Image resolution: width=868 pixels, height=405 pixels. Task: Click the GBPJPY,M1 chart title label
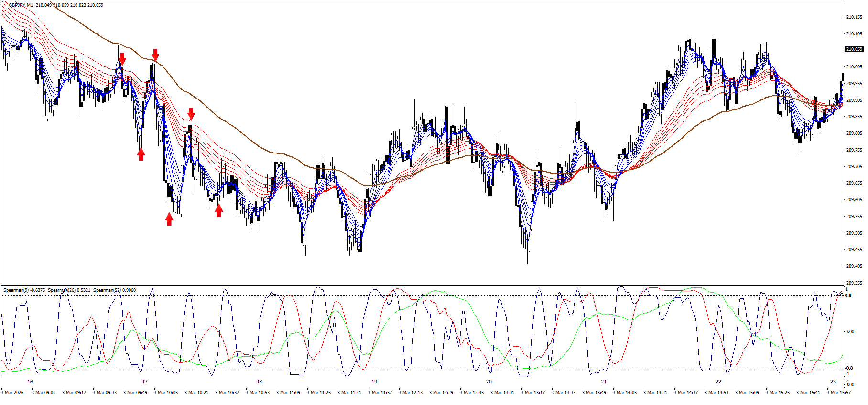point(21,5)
